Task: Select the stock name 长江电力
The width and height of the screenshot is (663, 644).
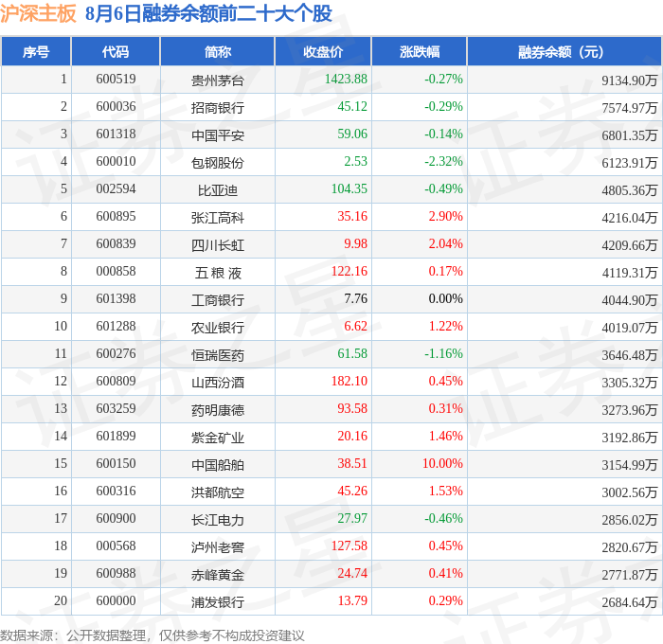Action: point(217,520)
